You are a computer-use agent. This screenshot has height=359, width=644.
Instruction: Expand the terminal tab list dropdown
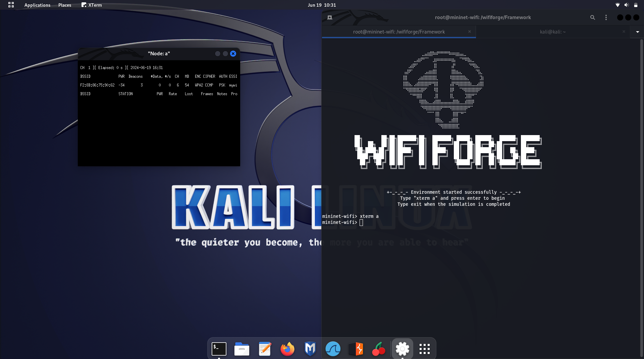click(638, 32)
